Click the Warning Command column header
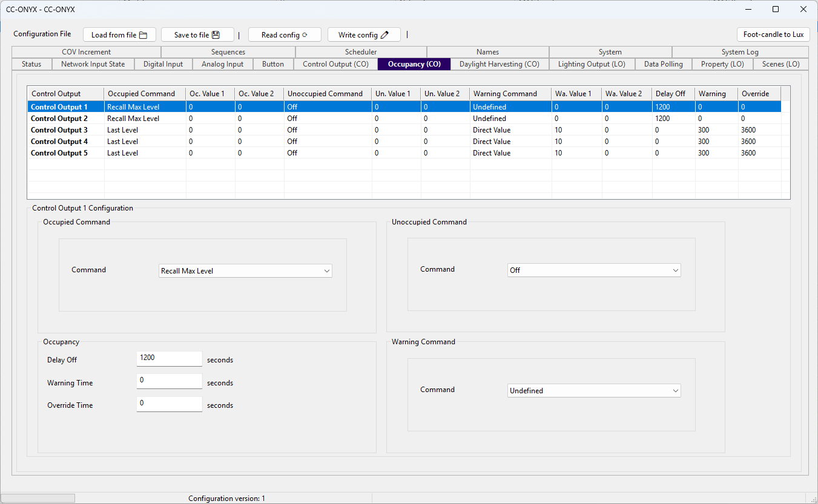 pos(511,94)
